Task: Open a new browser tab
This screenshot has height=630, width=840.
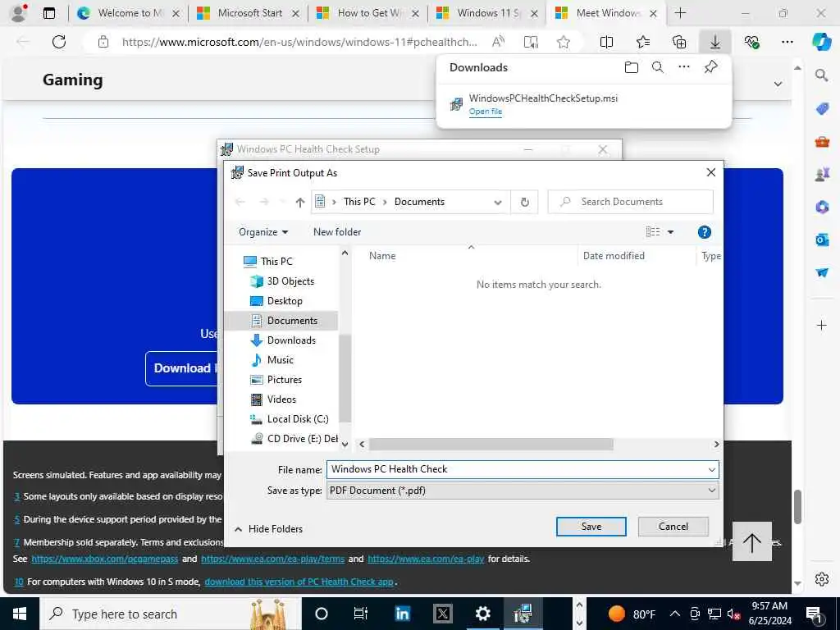Action: pyautogui.click(x=680, y=13)
